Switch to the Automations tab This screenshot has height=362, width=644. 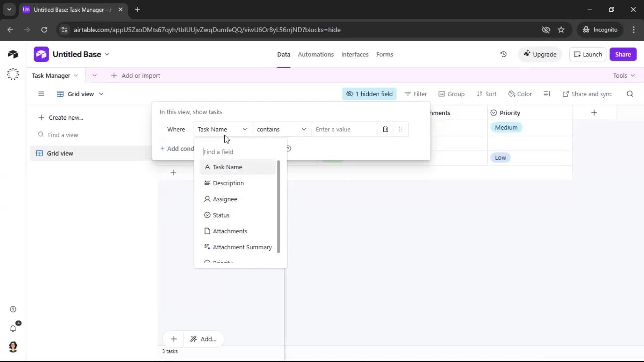tap(316, 54)
